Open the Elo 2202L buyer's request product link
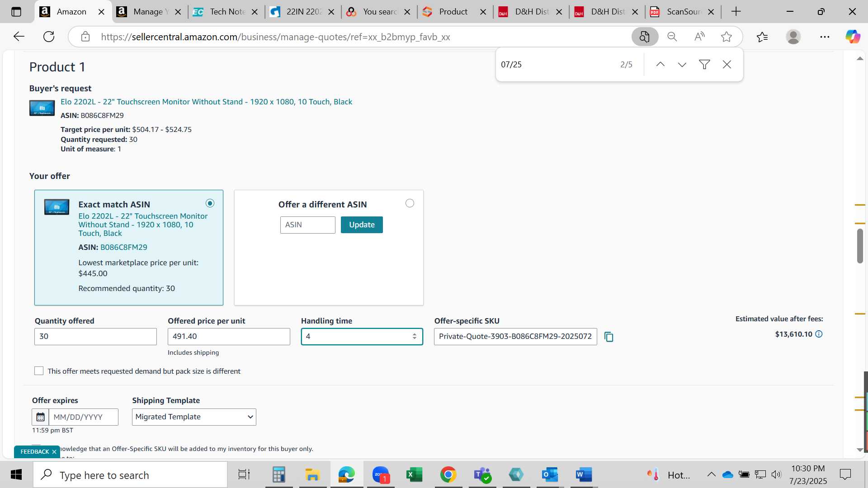 (206, 102)
